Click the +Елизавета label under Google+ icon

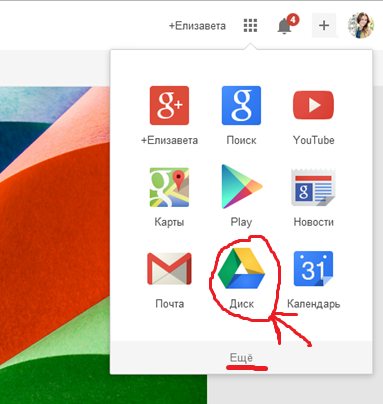[169, 140]
